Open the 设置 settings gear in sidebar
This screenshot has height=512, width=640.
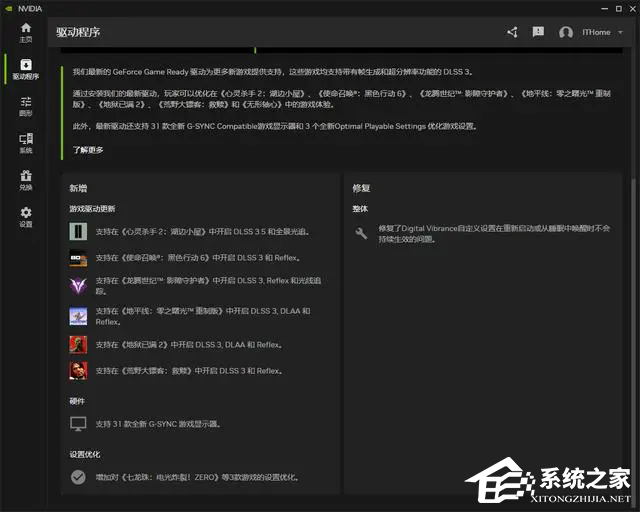coord(26,217)
